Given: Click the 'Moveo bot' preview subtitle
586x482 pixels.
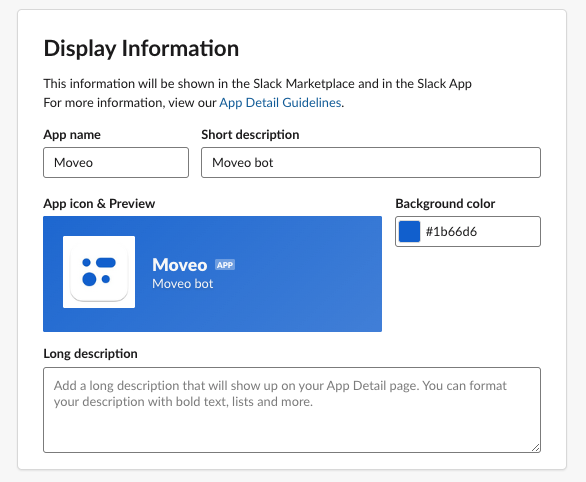Looking at the screenshot, I should pos(182,284).
